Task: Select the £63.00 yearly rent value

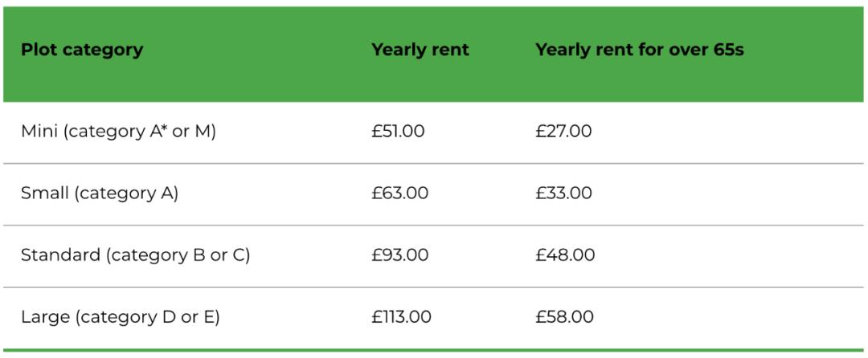Action: click(399, 193)
